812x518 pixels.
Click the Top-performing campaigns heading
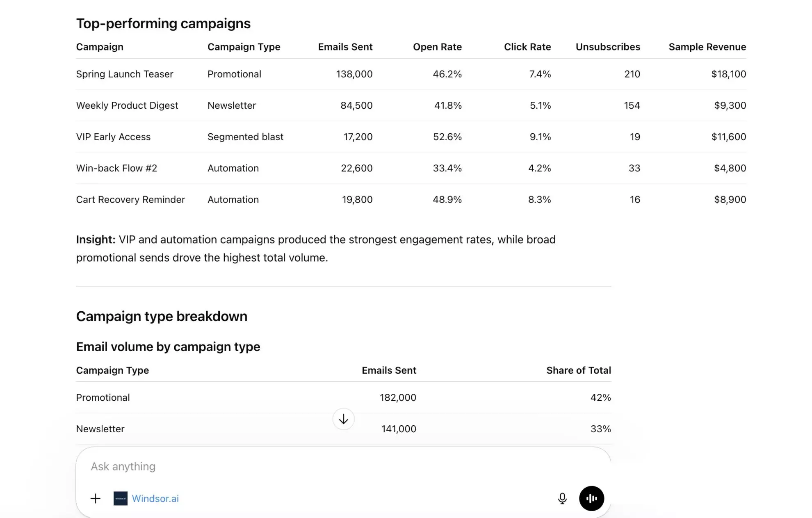pyautogui.click(x=163, y=23)
